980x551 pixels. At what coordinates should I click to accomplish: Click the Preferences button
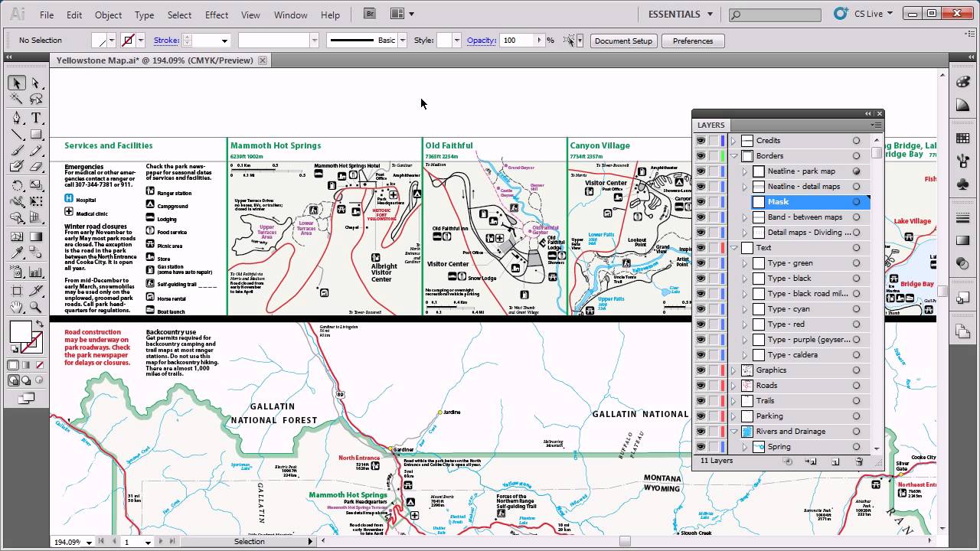tap(693, 41)
